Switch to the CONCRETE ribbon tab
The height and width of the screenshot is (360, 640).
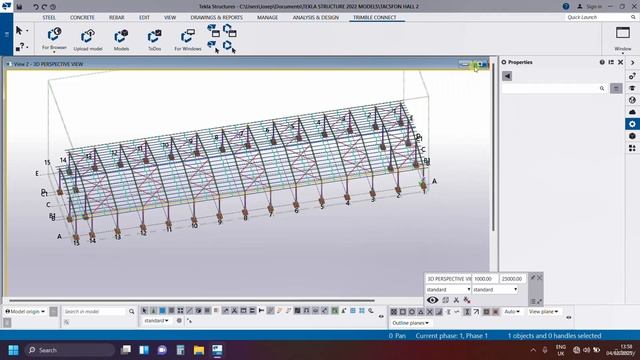tap(82, 18)
